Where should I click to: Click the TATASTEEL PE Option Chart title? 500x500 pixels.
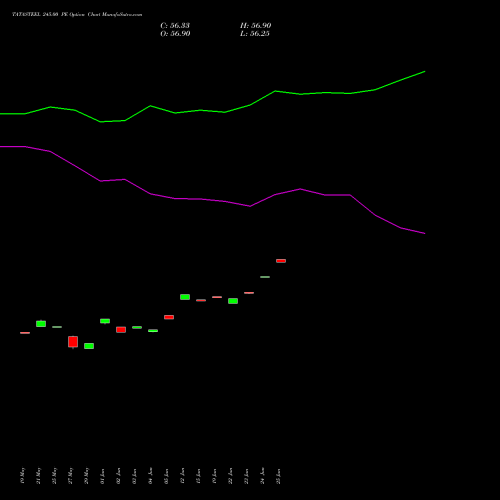[x=77, y=15]
